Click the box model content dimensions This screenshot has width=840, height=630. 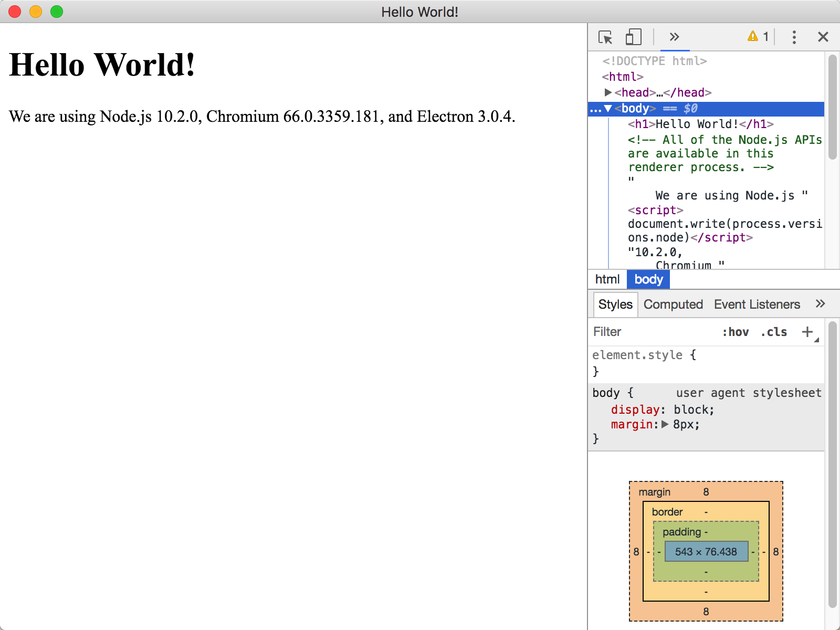click(706, 552)
